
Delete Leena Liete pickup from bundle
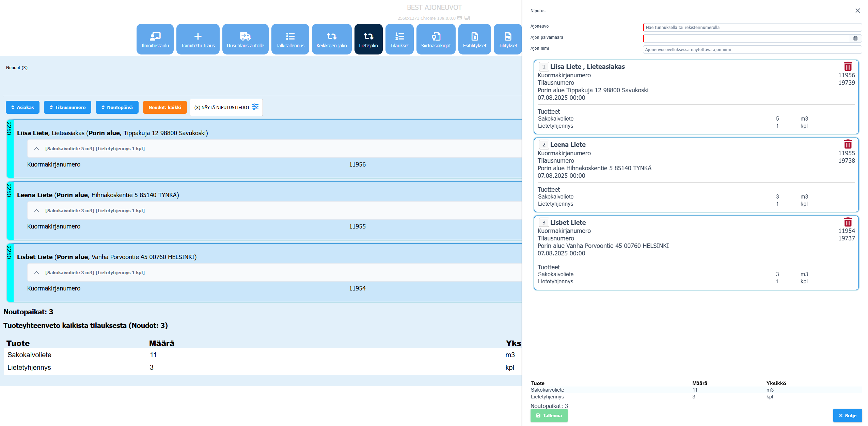click(x=848, y=144)
